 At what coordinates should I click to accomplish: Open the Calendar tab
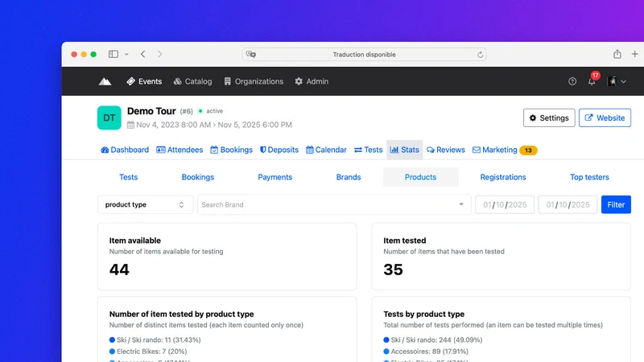click(326, 150)
